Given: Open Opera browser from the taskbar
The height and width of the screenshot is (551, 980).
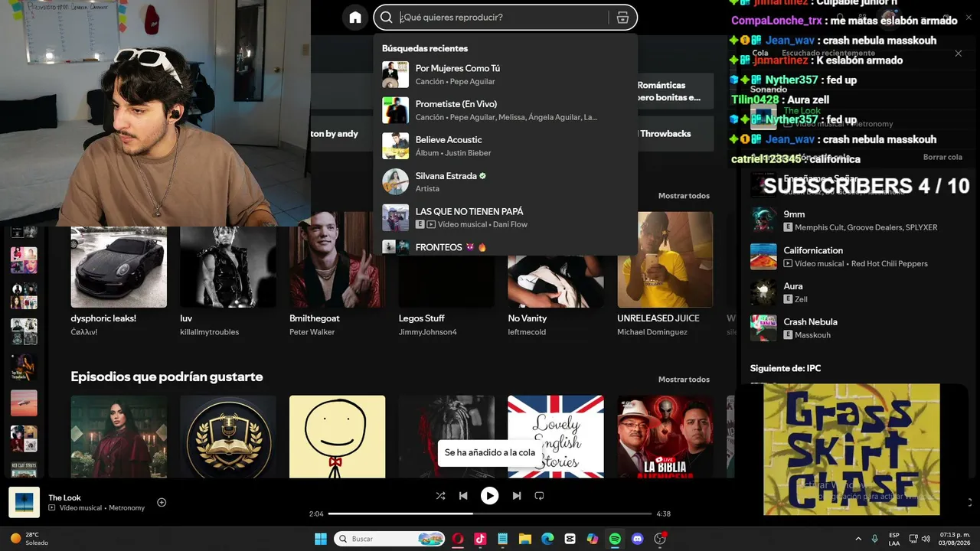Looking at the screenshot, I should (x=458, y=539).
